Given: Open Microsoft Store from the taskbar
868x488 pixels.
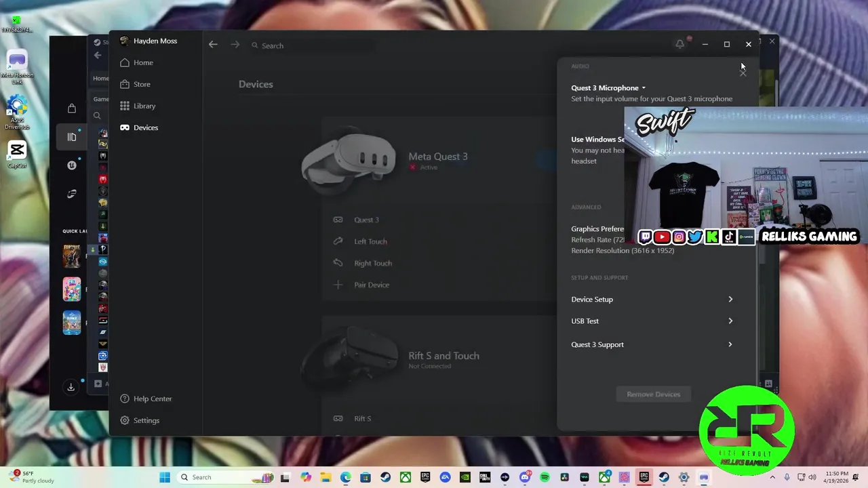Looking at the screenshot, I should tap(366, 477).
